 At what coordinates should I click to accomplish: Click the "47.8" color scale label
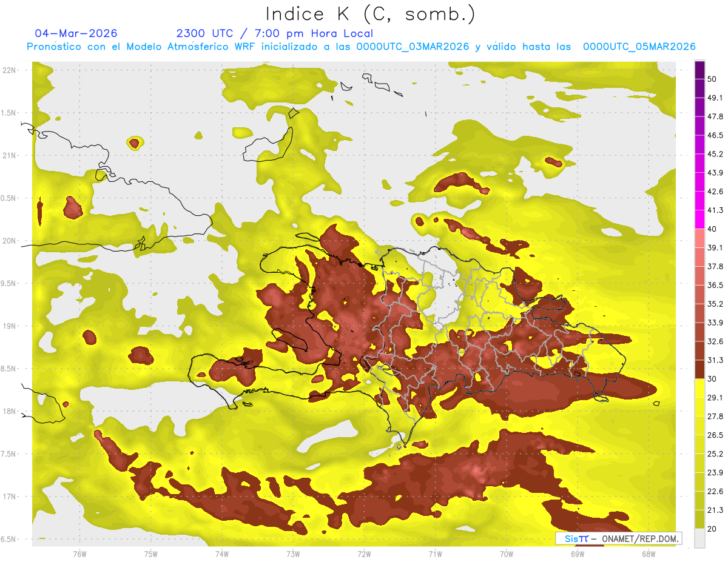pos(715,116)
